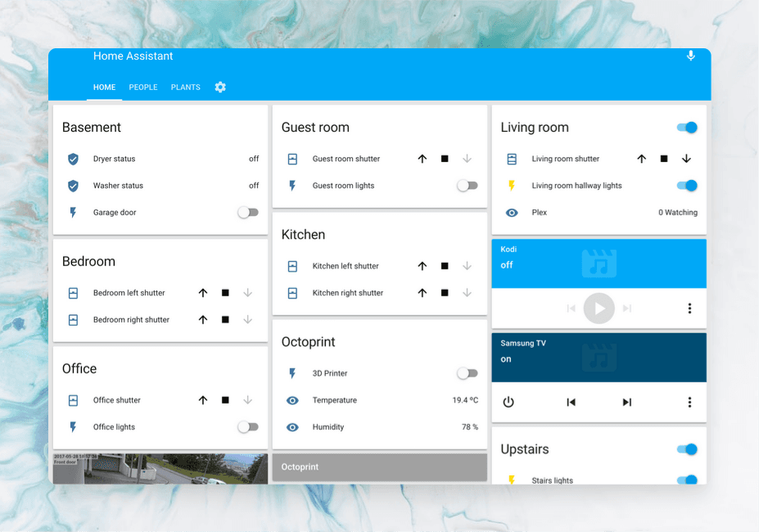Image resolution: width=759 pixels, height=532 pixels.
Task: Switch to the PEOPLE tab
Action: tap(142, 87)
